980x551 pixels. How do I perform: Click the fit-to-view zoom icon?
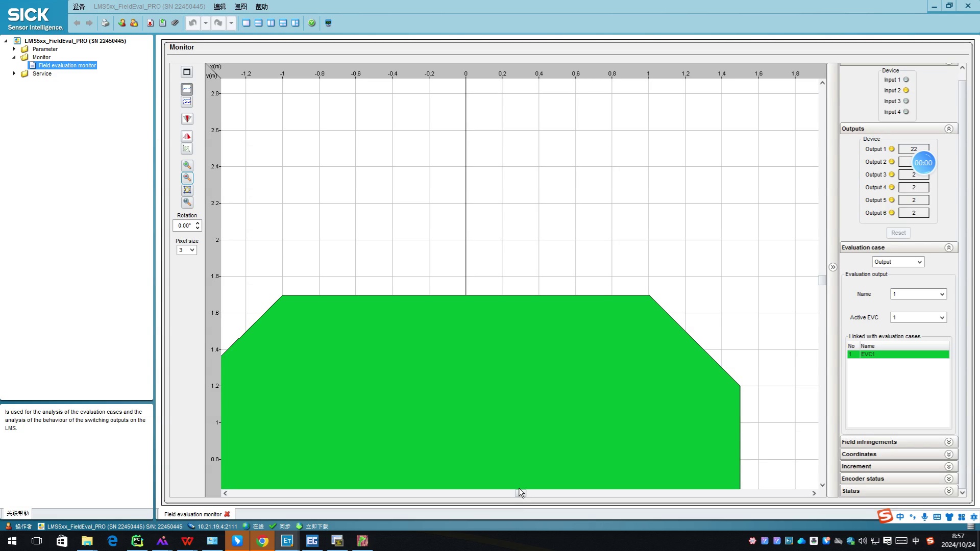[x=187, y=190]
